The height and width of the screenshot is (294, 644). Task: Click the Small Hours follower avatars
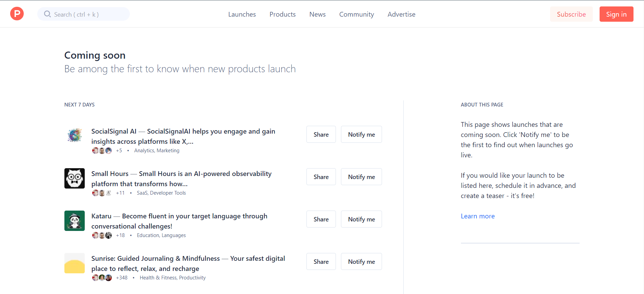point(102,193)
